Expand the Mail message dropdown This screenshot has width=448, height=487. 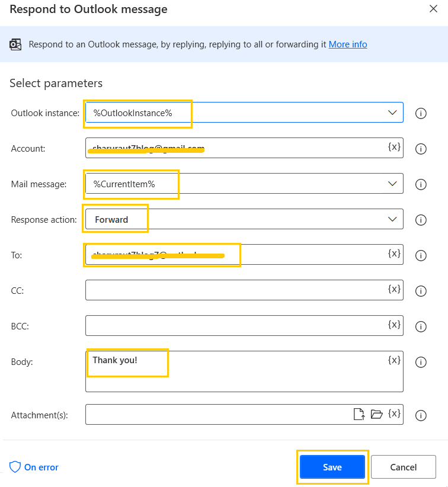coord(392,183)
